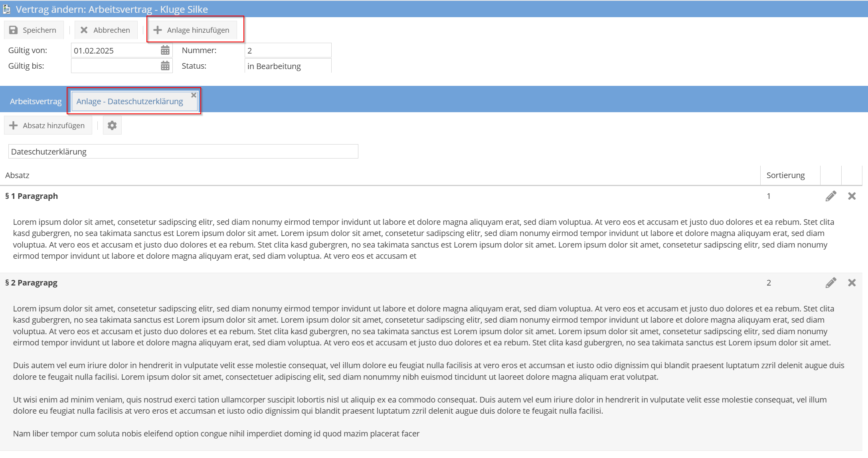Click the Gültig von date field
This screenshot has height=458, width=868.
[115, 50]
